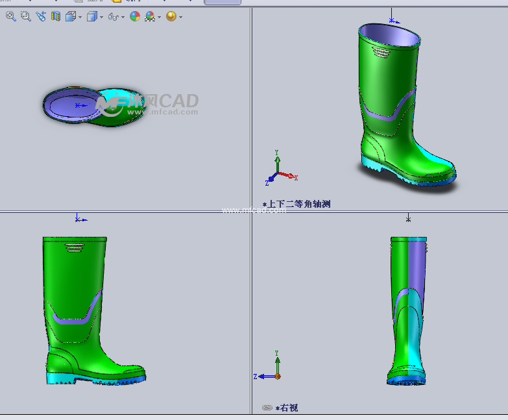Toggle the view link icon beside 右视

[x=267, y=408]
